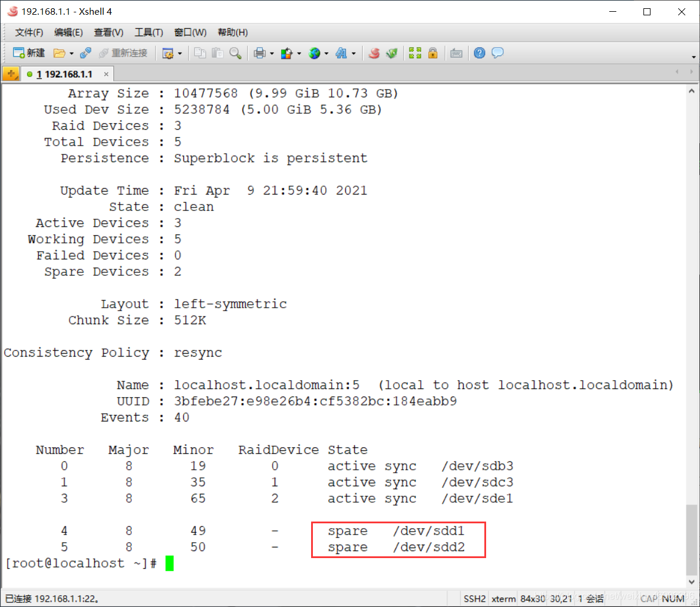Screen dimensions: 700x607
Task: Open the Tools (工具) menu
Action: click(x=148, y=32)
